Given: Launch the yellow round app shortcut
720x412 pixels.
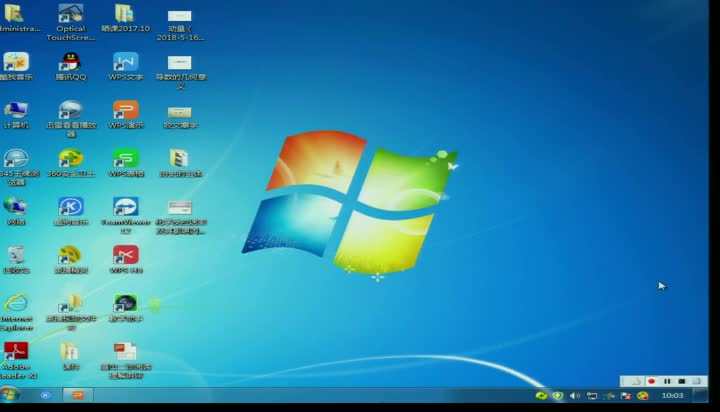Looking at the screenshot, I should pyautogui.click(x=71, y=260).
